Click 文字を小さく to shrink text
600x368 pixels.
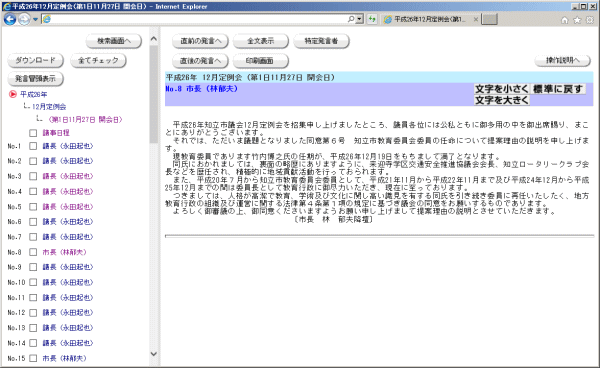coord(502,89)
